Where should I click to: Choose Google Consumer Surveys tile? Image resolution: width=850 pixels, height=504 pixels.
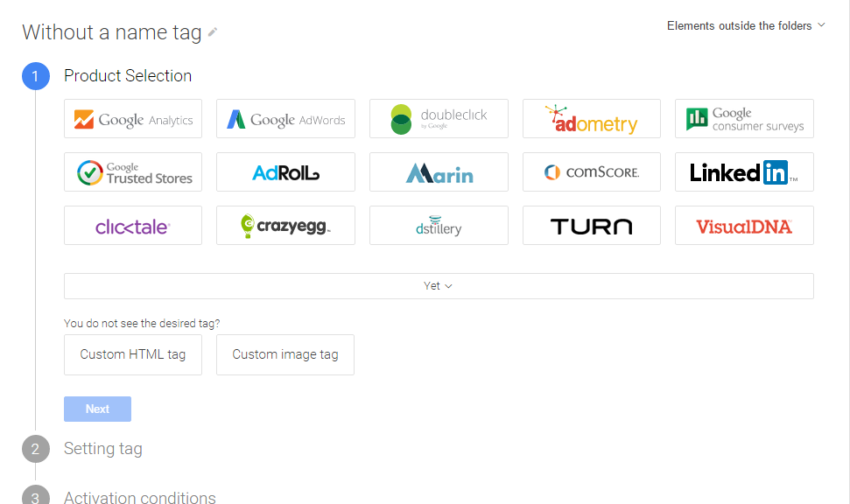tap(744, 119)
